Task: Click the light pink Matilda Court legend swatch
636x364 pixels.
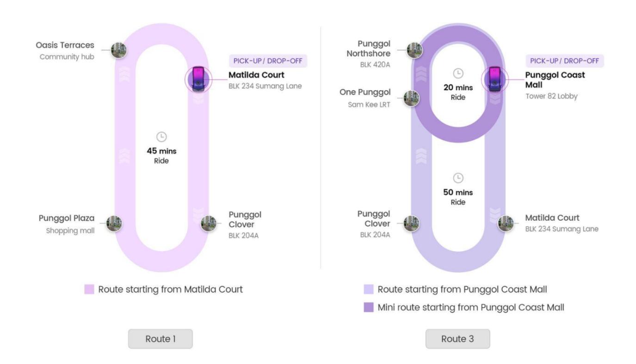Action: 89,290
